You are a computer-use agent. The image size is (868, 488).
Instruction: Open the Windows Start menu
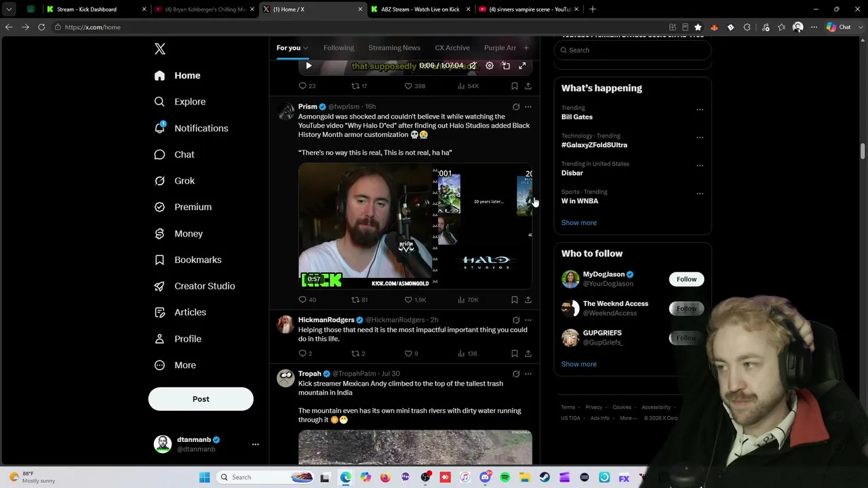click(x=204, y=477)
